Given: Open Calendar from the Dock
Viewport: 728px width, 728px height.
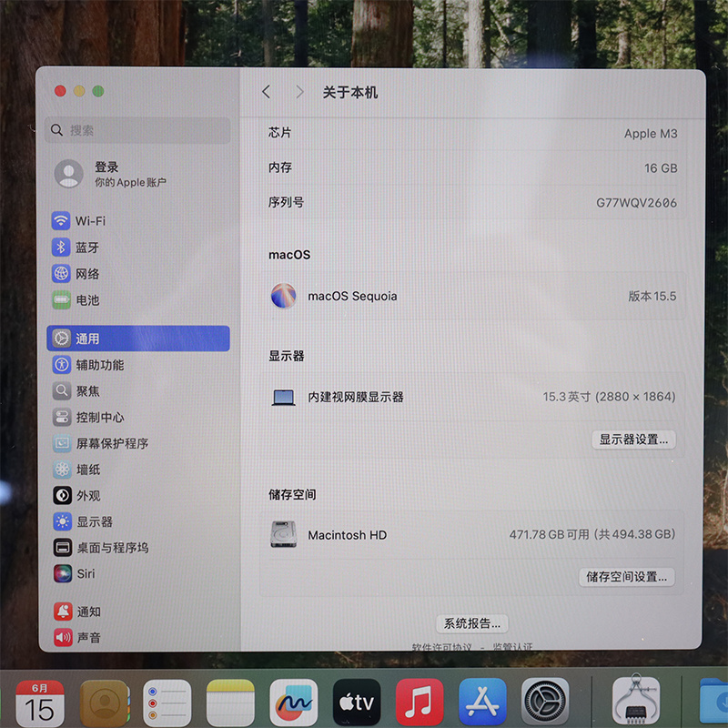Looking at the screenshot, I should point(40,703).
